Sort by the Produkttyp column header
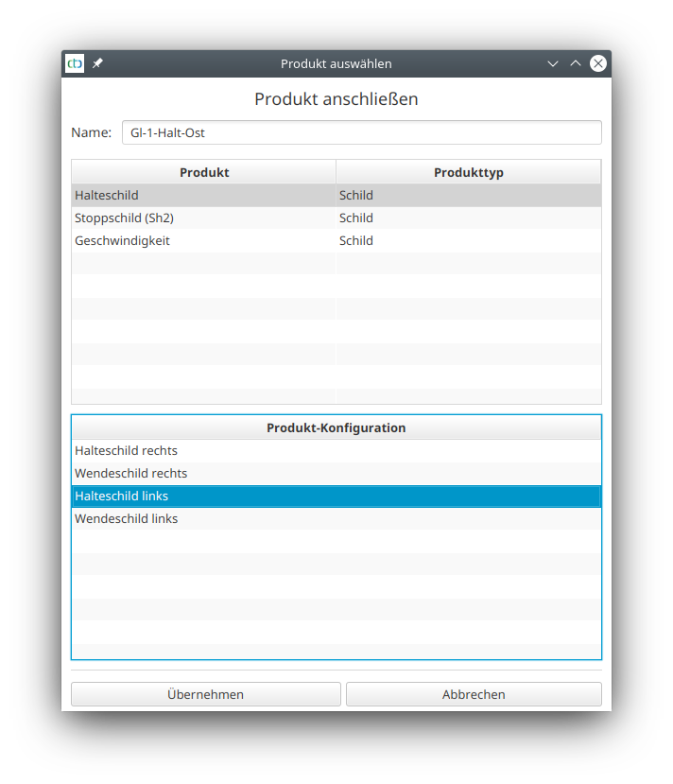 (x=468, y=172)
